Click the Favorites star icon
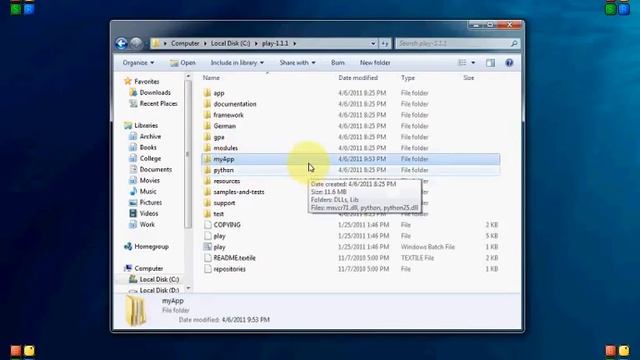Viewport: 640px width, 360px height. (128, 81)
